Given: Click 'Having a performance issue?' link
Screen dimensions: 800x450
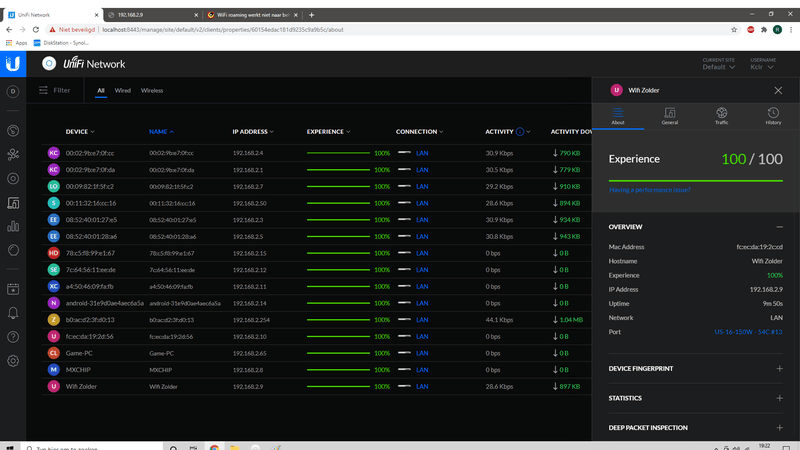Looking at the screenshot, I should point(649,190).
